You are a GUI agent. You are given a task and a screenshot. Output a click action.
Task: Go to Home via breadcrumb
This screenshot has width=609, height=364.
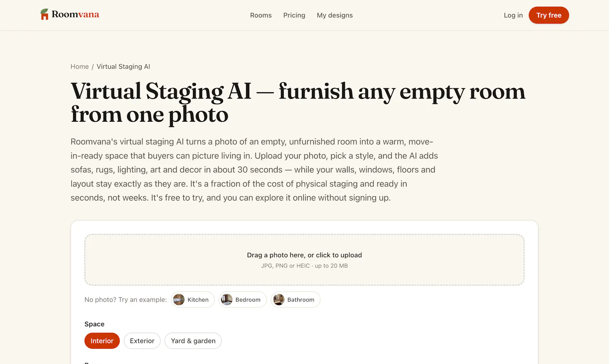(80, 67)
